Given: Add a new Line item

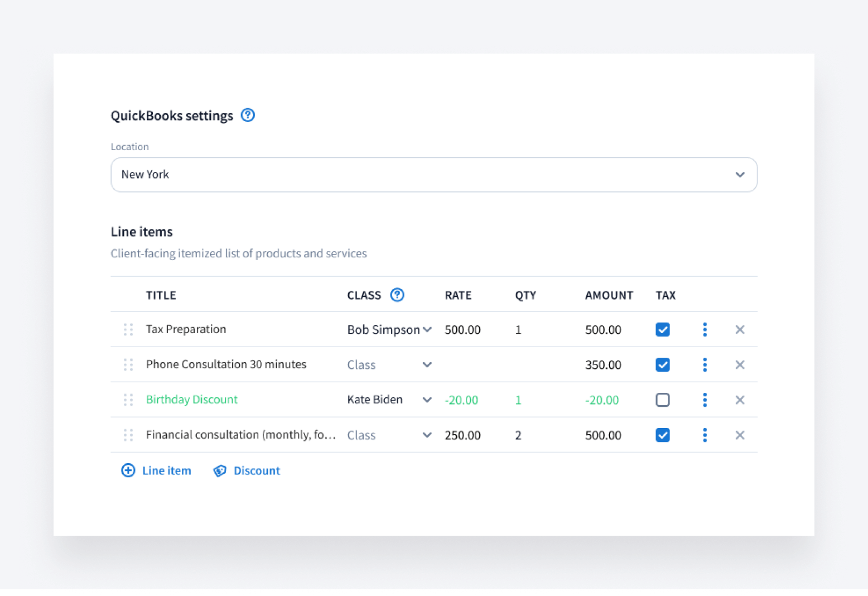Looking at the screenshot, I should [x=157, y=470].
